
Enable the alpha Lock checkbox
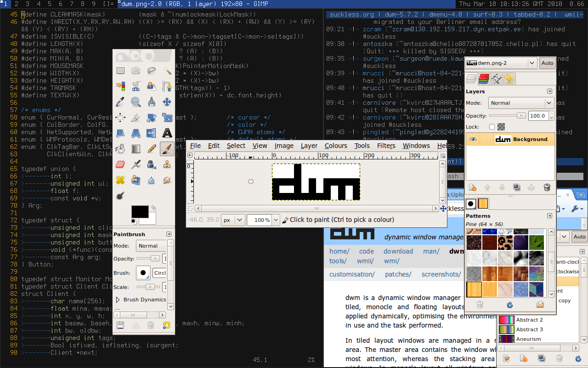pos(491,127)
